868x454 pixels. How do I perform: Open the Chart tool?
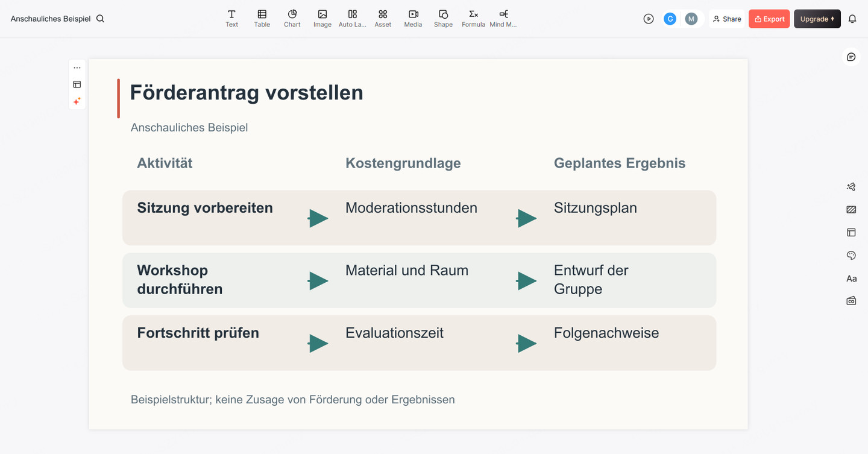pyautogui.click(x=292, y=19)
